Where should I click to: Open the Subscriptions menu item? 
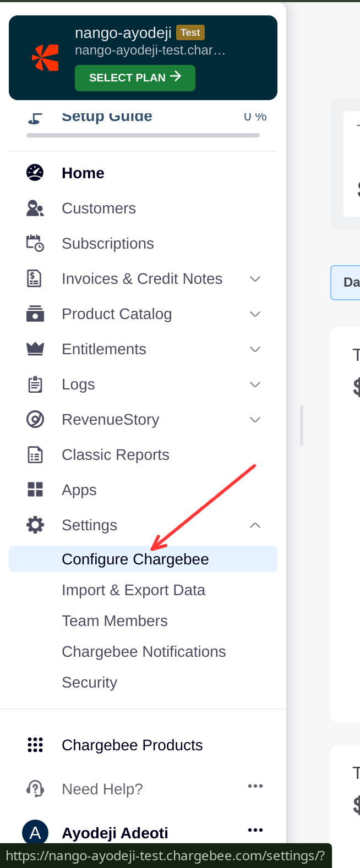(x=143, y=243)
